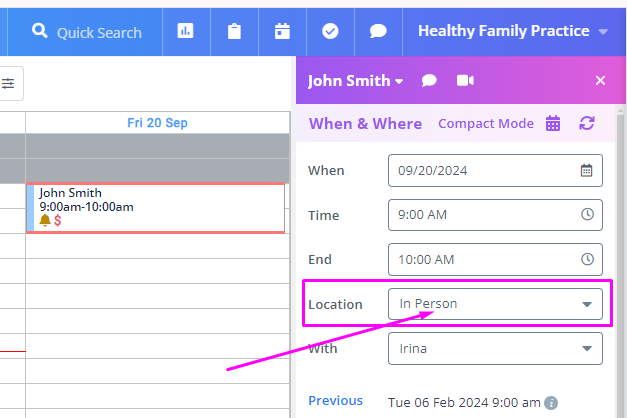This screenshot has height=418, width=627.
Task: Click the Previous appointment link
Action: [x=335, y=400]
